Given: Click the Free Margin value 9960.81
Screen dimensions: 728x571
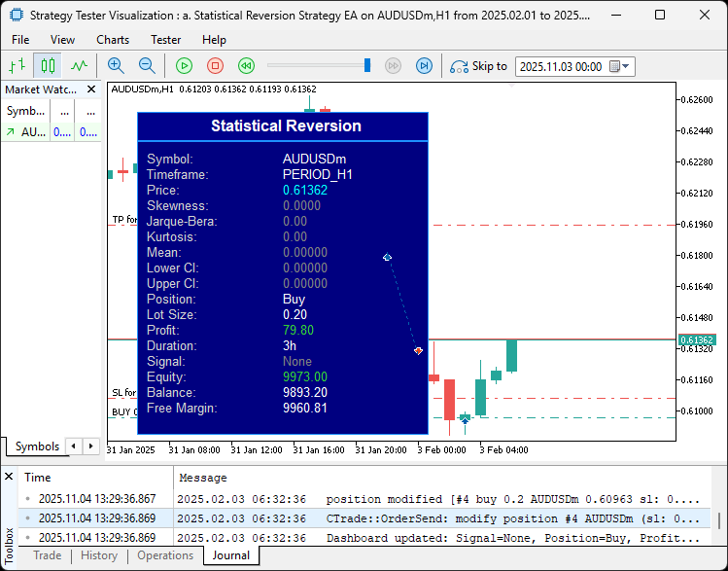Looking at the screenshot, I should click(x=305, y=408).
